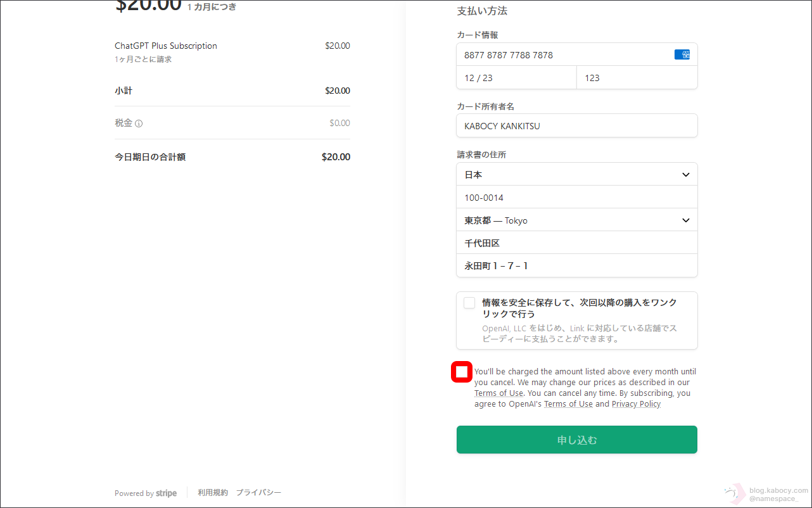Focus the card expiry date field
The width and height of the screenshot is (812, 508).
tap(516, 78)
